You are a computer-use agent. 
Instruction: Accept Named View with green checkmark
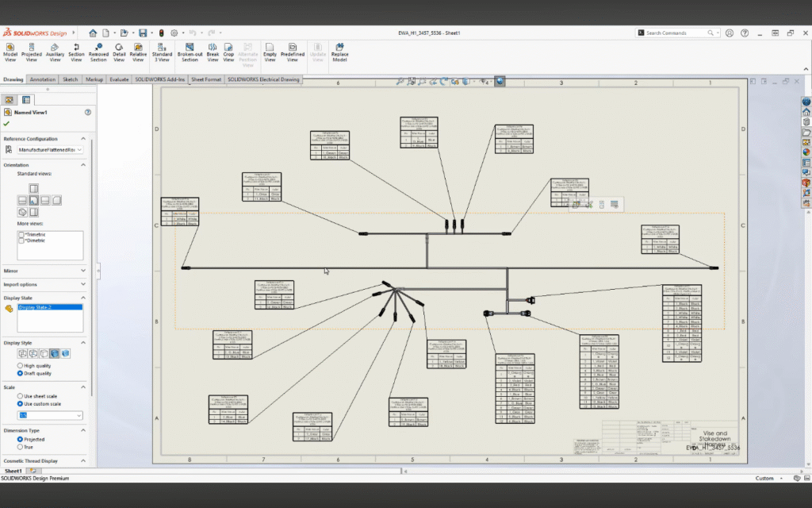[x=6, y=124]
